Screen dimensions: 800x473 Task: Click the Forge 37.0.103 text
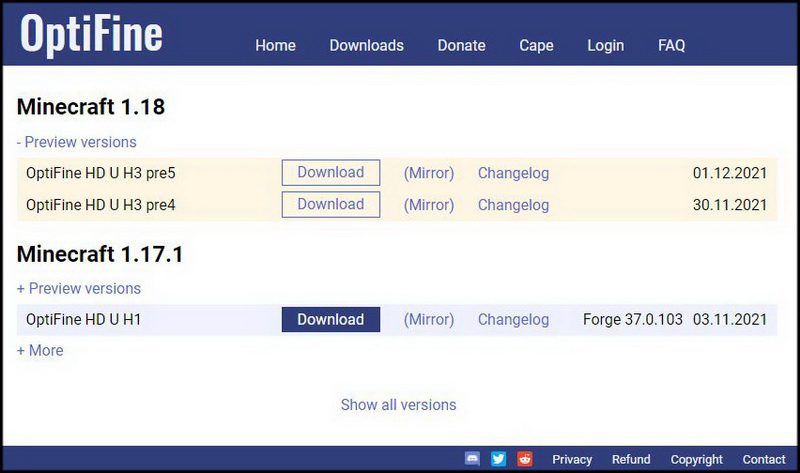[633, 319]
